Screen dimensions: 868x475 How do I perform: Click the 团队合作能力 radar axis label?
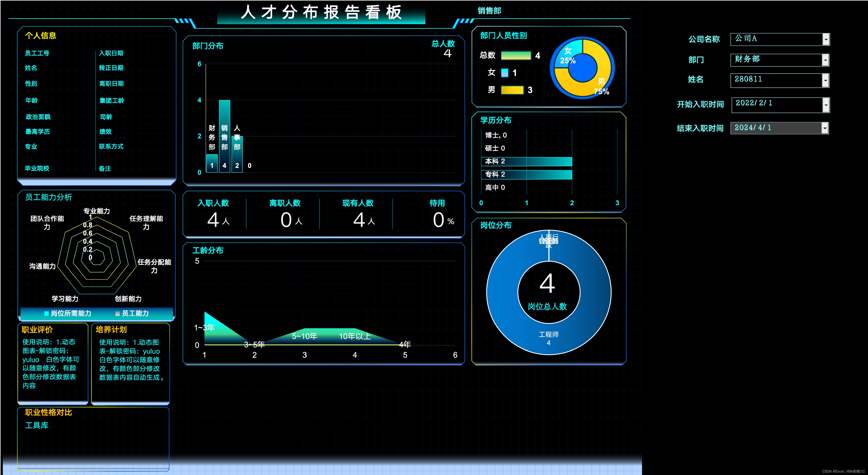point(47,222)
